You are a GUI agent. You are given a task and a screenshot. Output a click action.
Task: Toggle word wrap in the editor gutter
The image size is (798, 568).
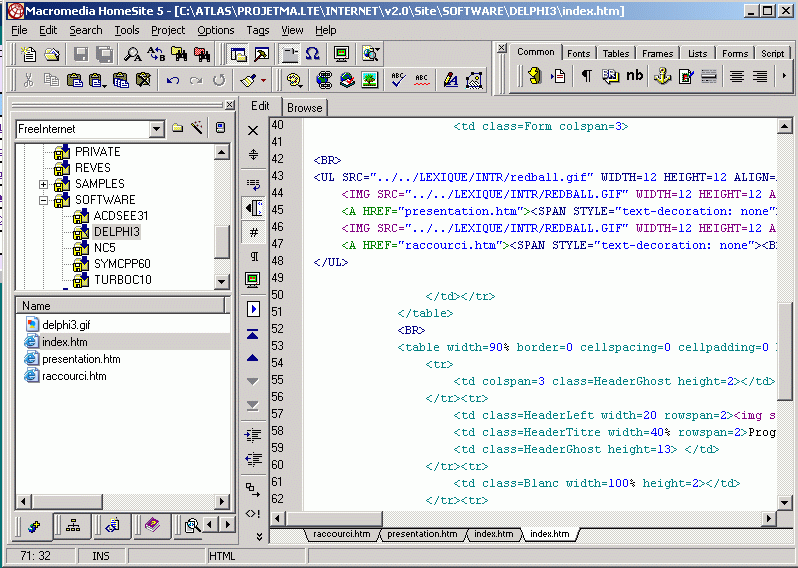click(253, 184)
